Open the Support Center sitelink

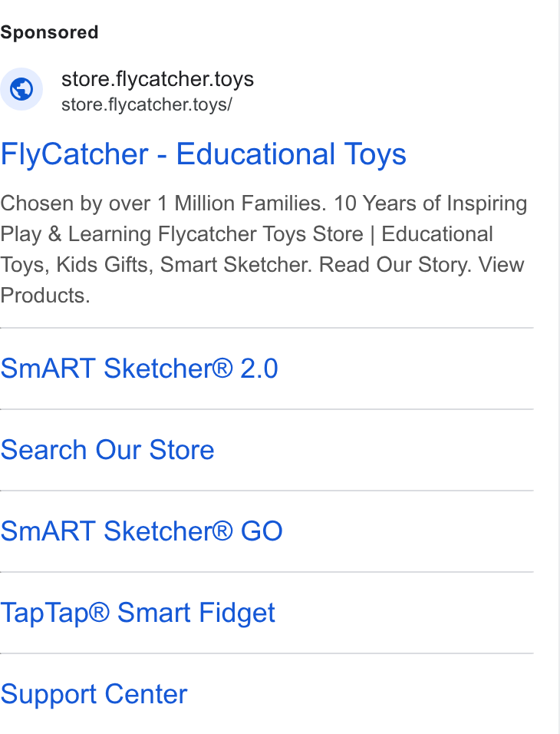(x=94, y=694)
